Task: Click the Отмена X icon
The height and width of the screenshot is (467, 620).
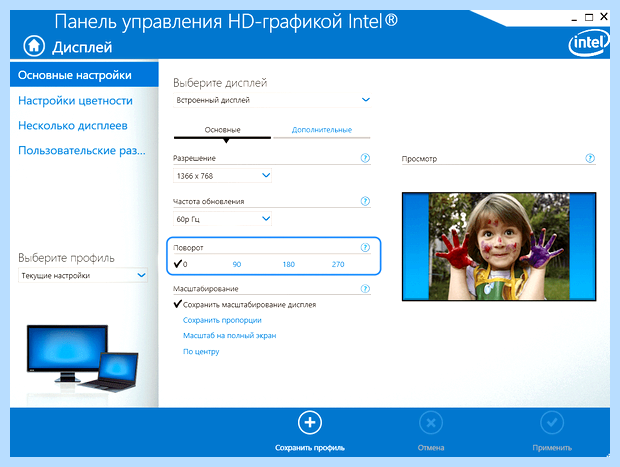Action: (x=431, y=423)
